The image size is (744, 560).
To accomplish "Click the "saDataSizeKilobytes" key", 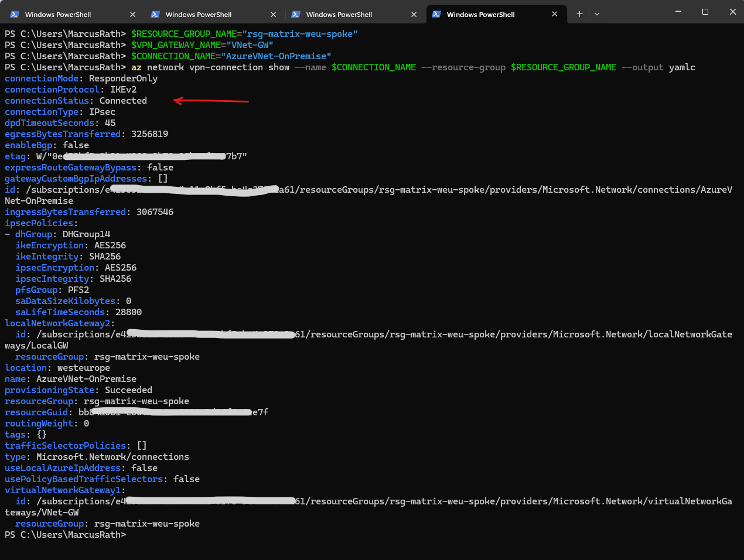I will 65,301.
